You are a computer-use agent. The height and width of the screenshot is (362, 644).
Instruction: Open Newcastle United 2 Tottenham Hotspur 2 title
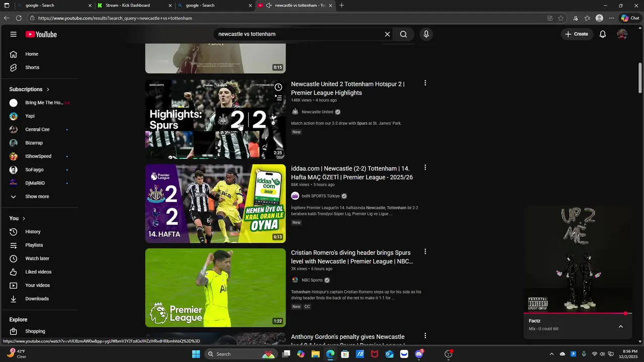click(348, 88)
